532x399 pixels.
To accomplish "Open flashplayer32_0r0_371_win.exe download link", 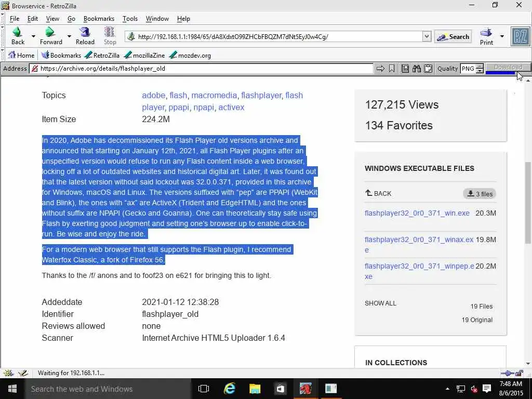I will (417, 213).
